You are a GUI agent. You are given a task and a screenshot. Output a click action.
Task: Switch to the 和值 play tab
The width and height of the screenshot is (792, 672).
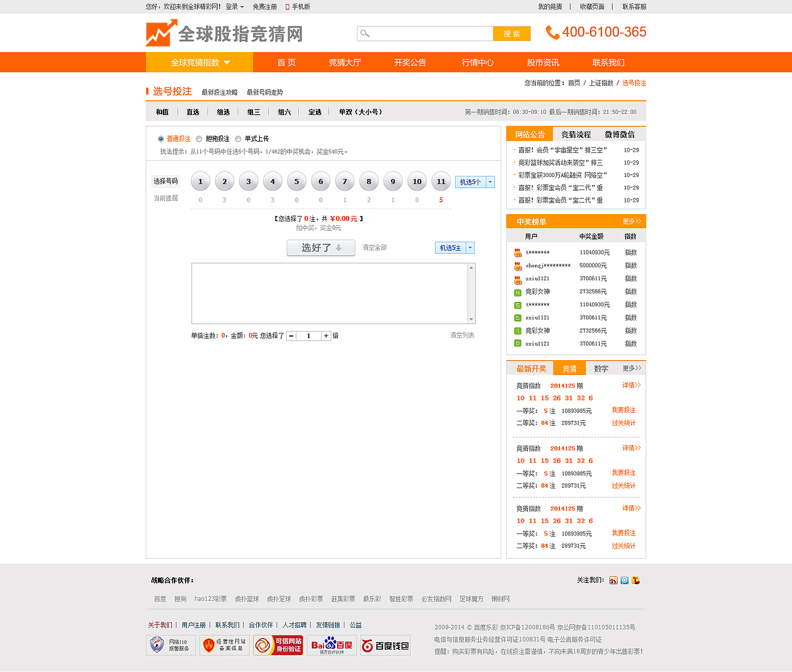[162, 112]
